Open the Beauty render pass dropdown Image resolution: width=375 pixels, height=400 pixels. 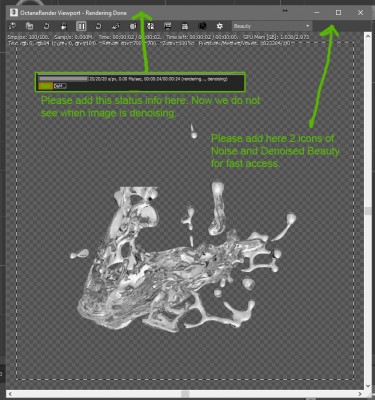272,26
